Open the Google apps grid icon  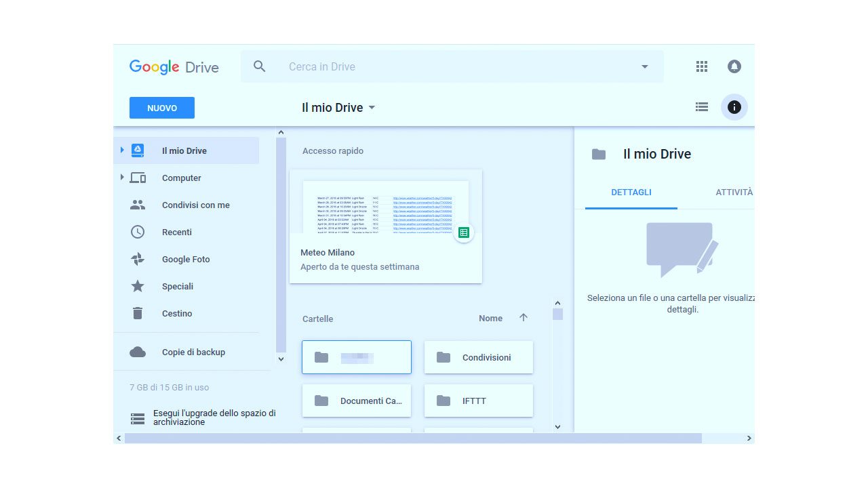[702, 66]
